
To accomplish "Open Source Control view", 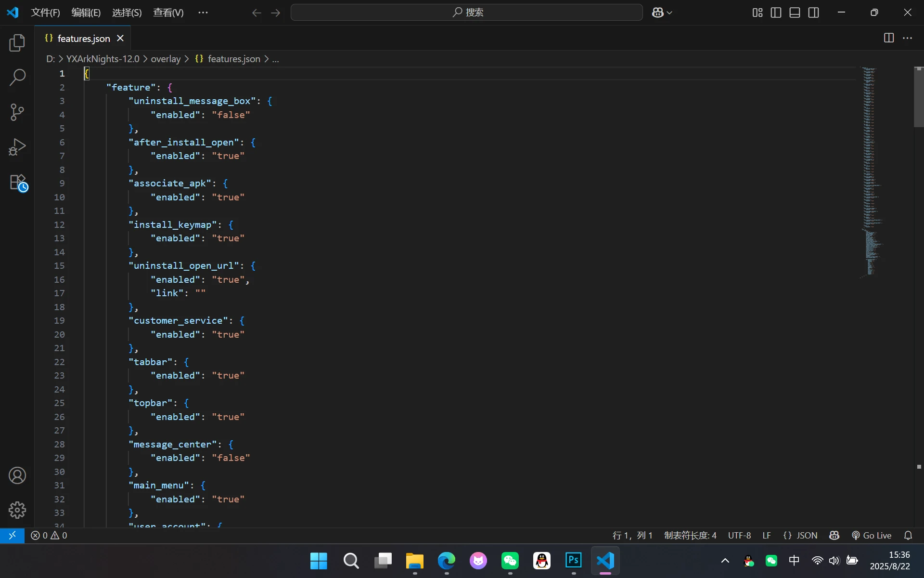I will click(17, 112).
